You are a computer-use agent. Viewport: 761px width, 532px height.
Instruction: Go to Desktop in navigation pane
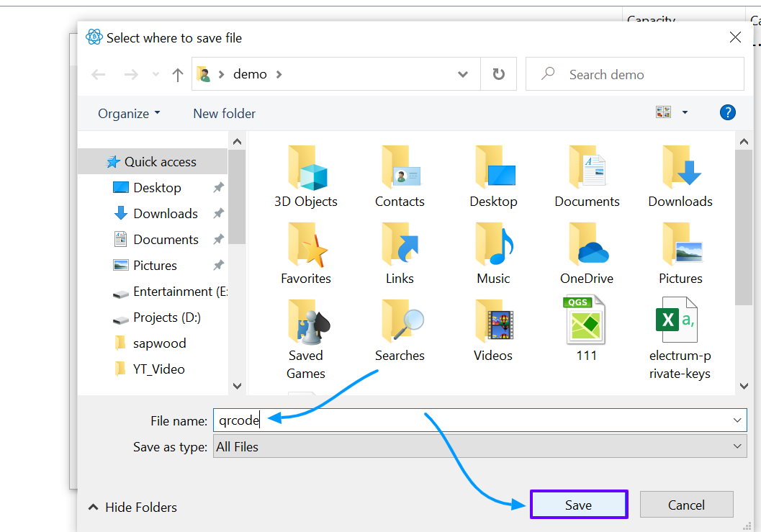pyautogui.click(x=157, y=187)
